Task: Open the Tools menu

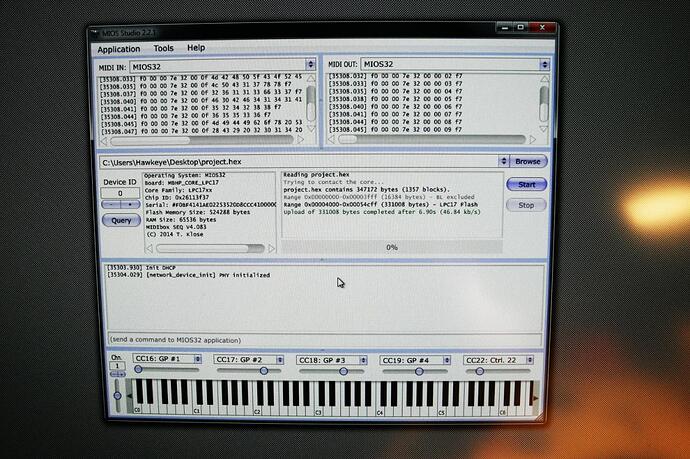Action: pyautogui.click(x=163, y=48)
